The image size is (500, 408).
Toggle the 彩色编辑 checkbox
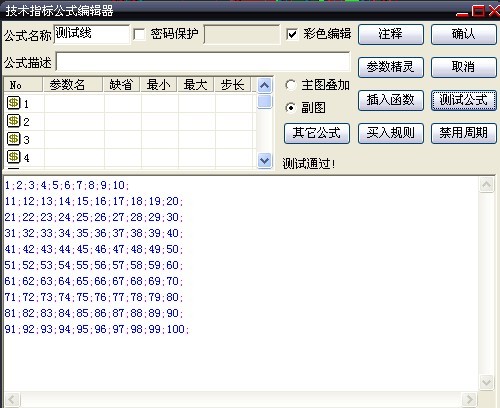[292, 34]
